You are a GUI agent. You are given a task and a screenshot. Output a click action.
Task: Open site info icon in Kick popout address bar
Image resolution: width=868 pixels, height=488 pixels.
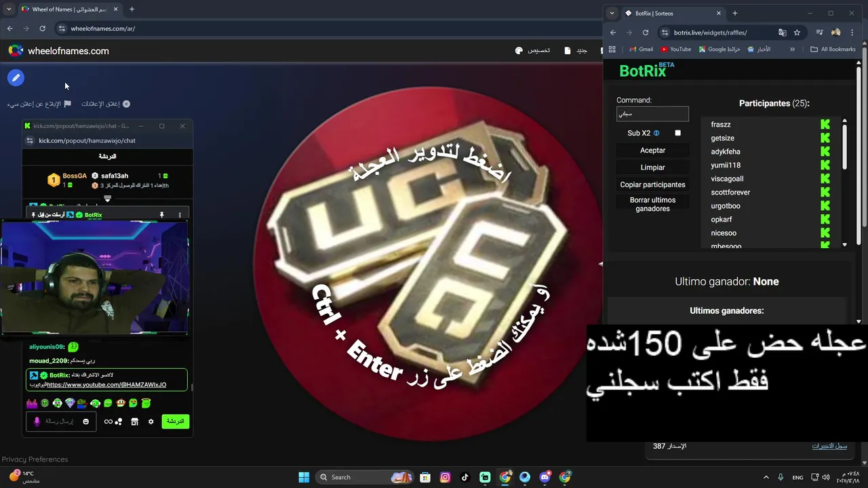[30, 140]
